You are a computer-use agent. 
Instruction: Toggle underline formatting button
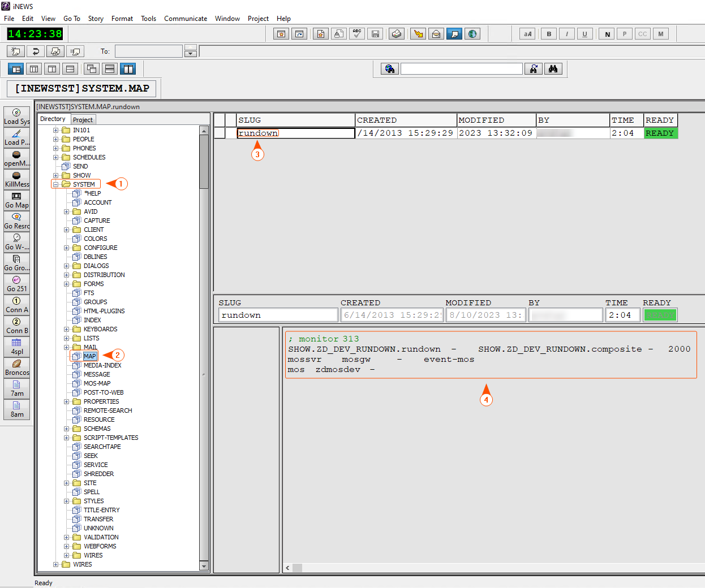[x=585, y=34]
